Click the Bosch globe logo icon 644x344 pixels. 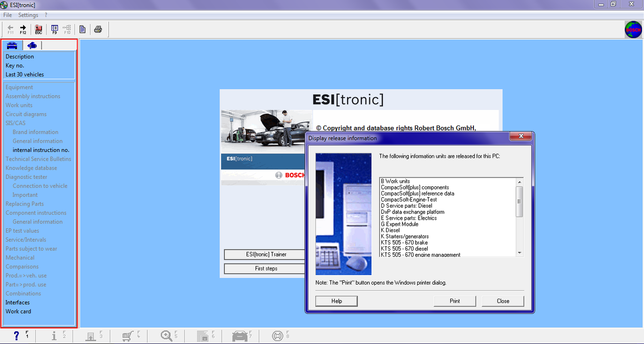pos(633,30)
